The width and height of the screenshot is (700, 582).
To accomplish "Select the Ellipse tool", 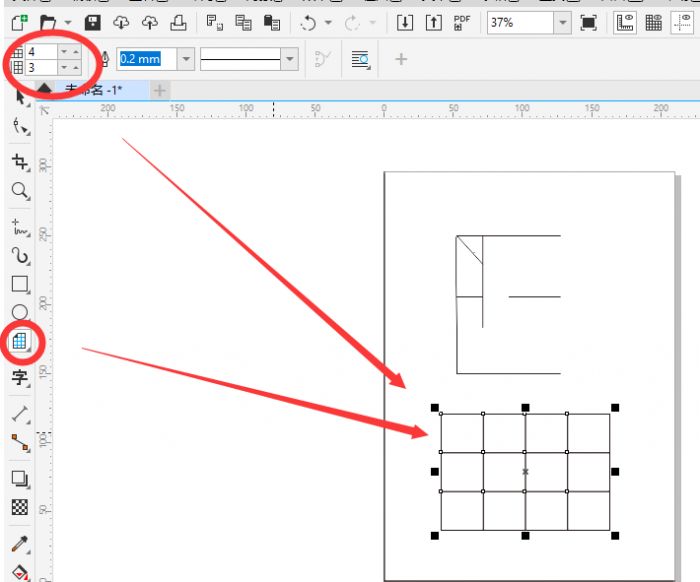I will point(20,312).
